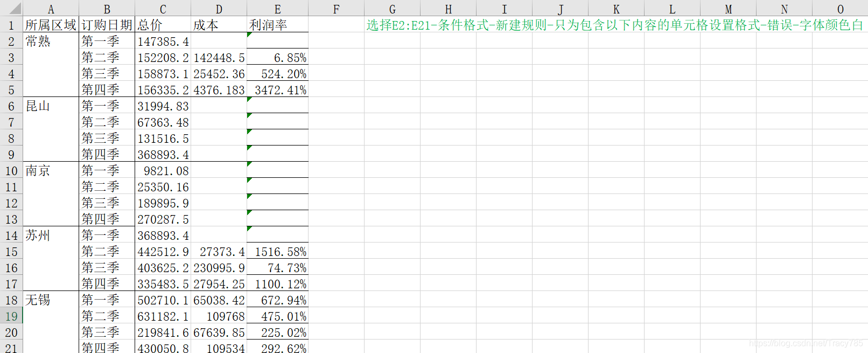
Task: Select row 10 header
Action: tap(11, 170)
